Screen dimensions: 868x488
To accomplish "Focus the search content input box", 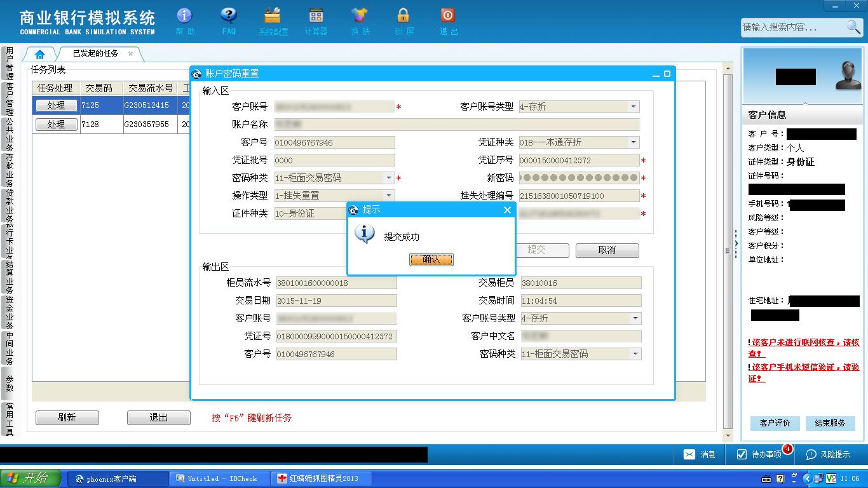I will point(793,27).
